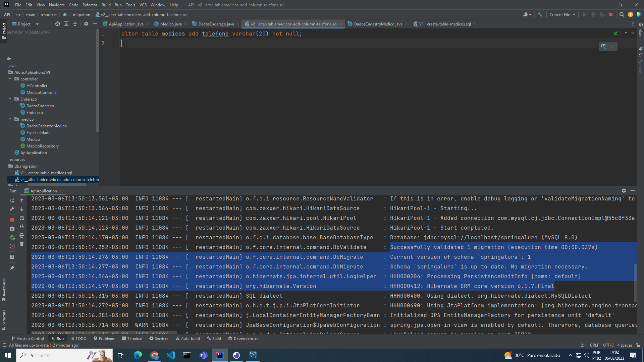The width and height of the screenshot is (644, 362).
Task: Hide the Project tool window
Action: coord(95,24)
